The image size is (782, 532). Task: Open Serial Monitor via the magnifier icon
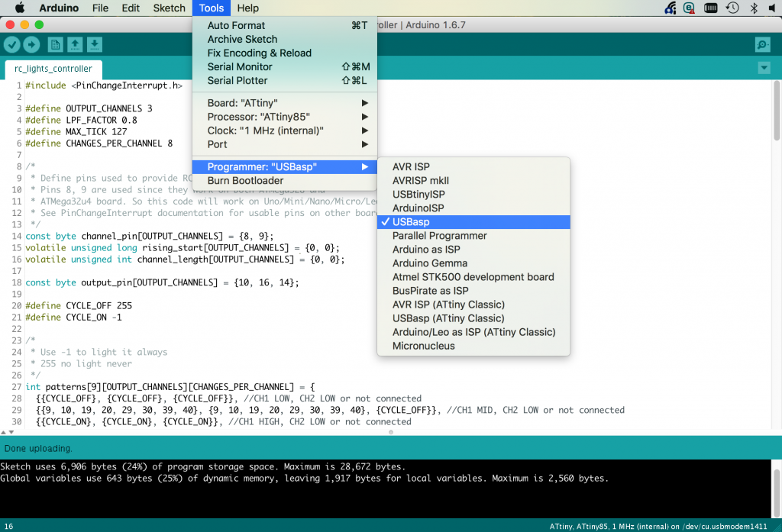click(x=761, y=44)
